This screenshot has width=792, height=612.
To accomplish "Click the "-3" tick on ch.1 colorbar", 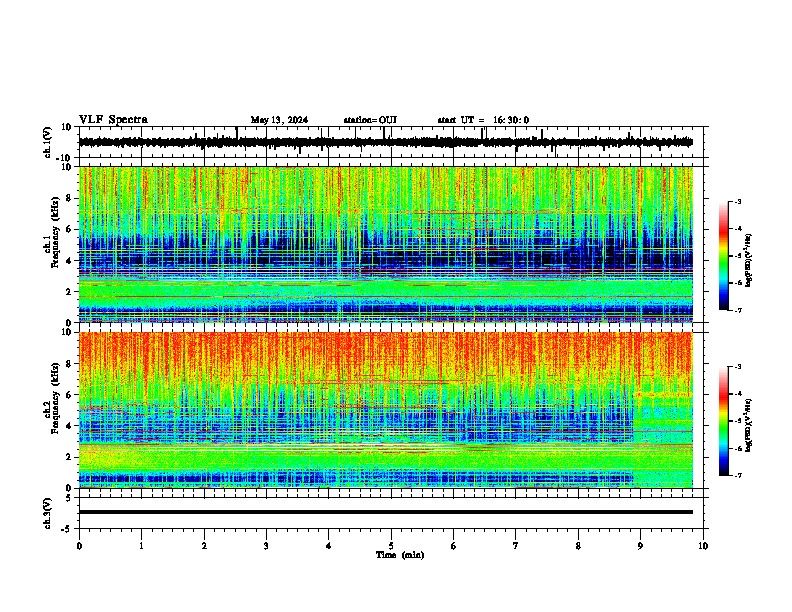I will pyautogui.click(x=737, y=201).
